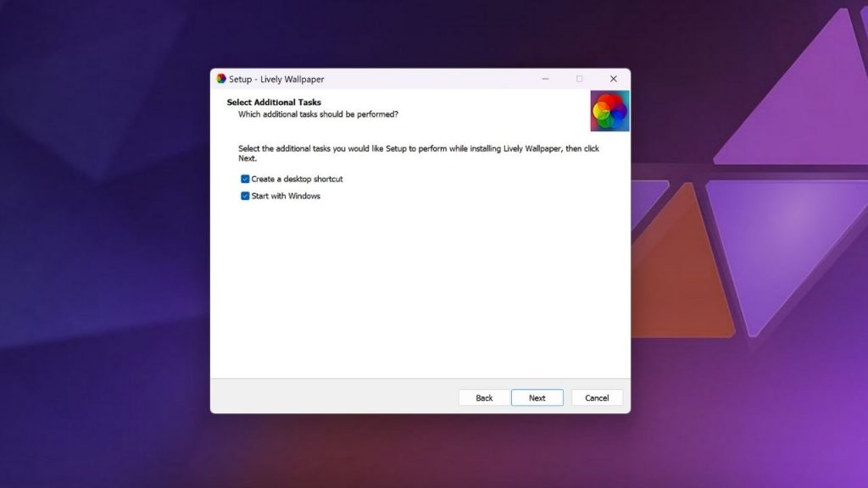Click the instruction paragraph about additional tasks

pyautogui.click(x=419, y=153)
